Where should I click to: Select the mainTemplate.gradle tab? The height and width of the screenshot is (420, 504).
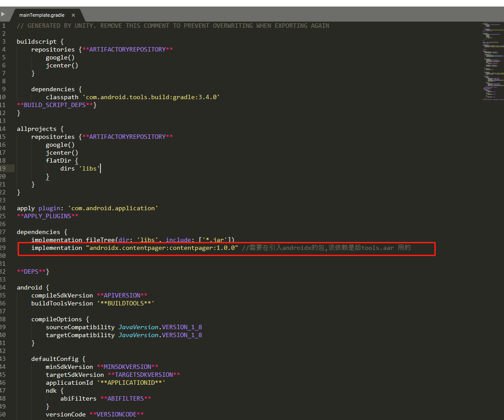click(42, 15)
